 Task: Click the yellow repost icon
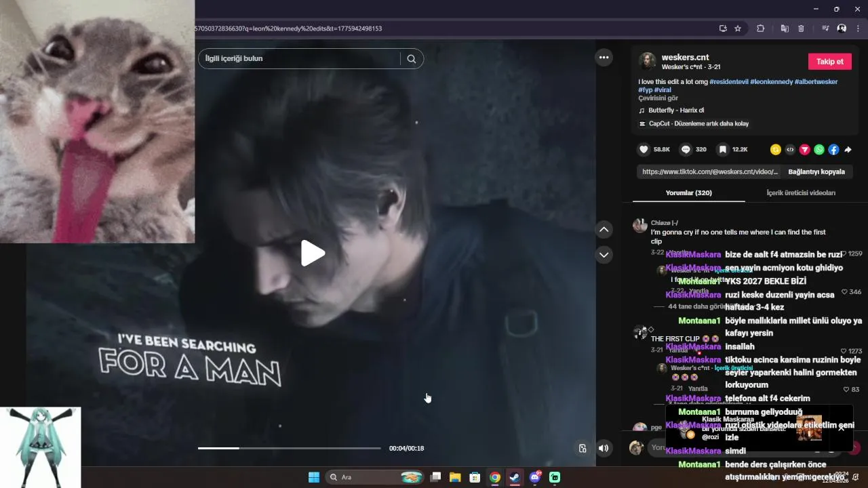tap(776, 150)
